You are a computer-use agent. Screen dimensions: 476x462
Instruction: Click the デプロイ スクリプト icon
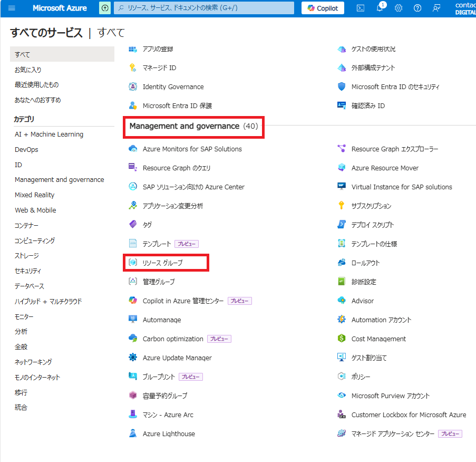[342, 225]
